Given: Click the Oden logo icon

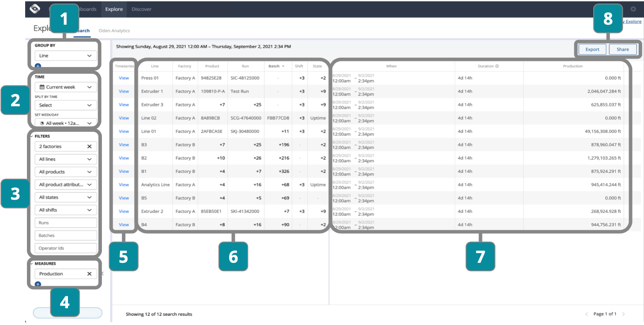Looking at the screenshot, I should [35, 9].
